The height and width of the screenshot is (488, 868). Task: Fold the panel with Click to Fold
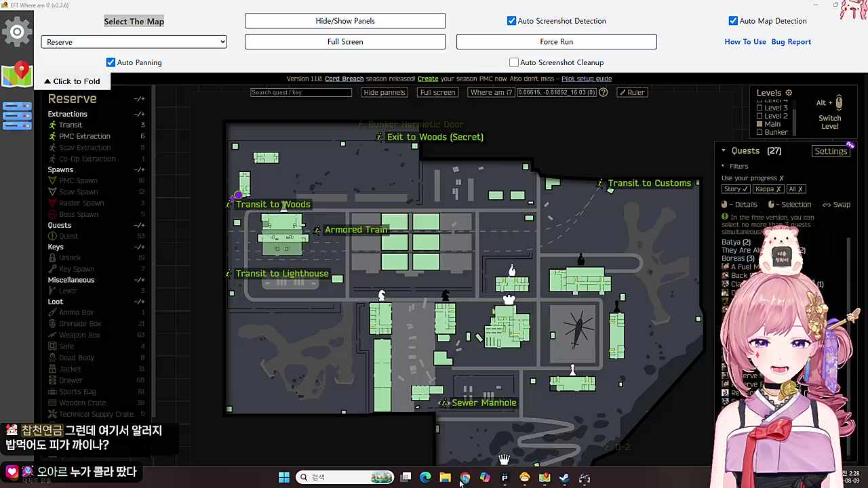72,81
